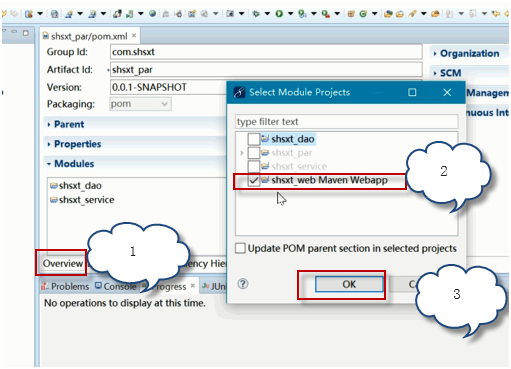
Task: Select the shsxt_web Maven Webapp row label
Action: tap(329, 180)
